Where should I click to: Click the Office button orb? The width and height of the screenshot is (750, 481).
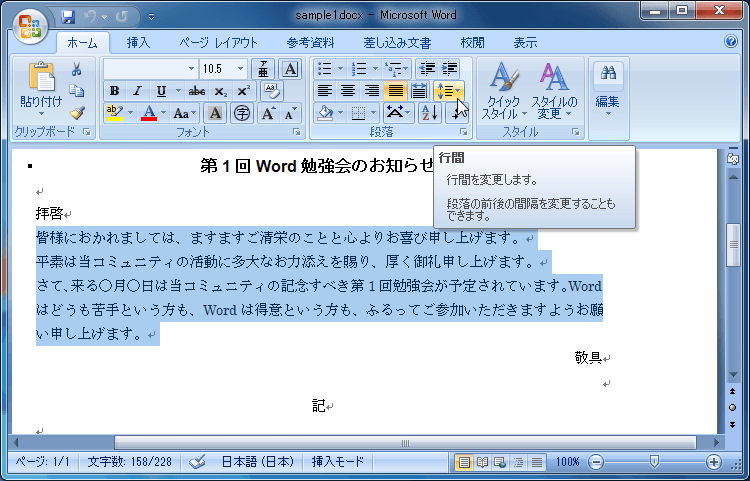(30, 26)
